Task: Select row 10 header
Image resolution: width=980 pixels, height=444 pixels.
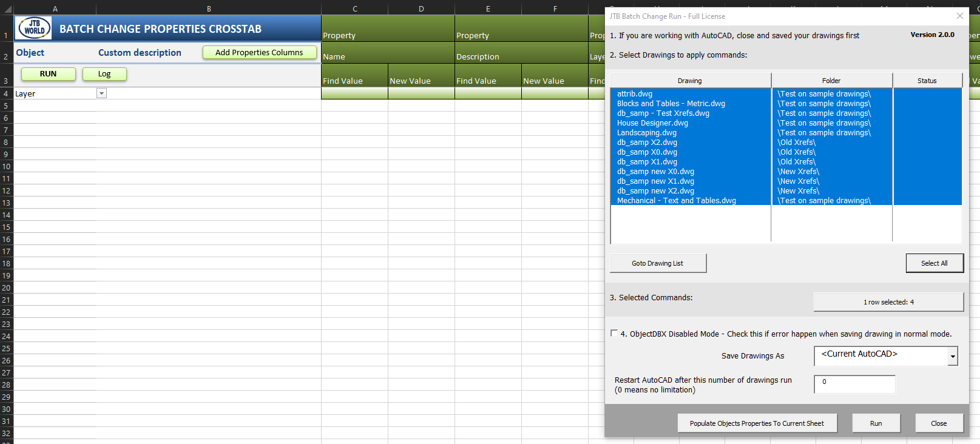Action: click(x=6, y=166)
